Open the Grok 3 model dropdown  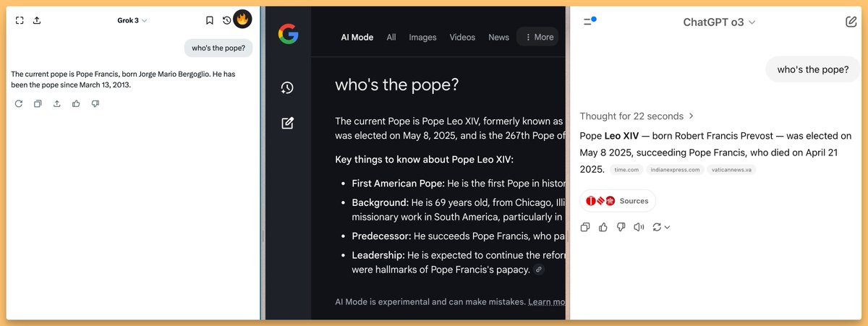132,20
